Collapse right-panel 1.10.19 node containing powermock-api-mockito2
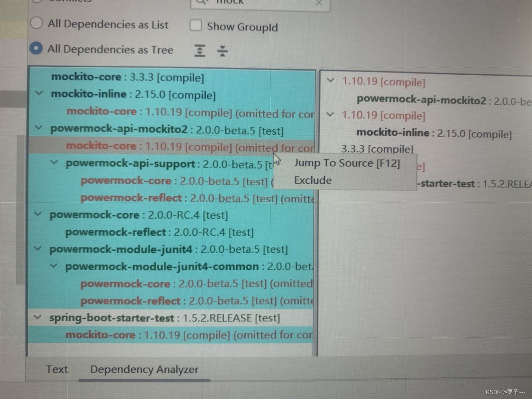Image resolution: width=532 pixels, height=399 pixels. tap(330, 80)
